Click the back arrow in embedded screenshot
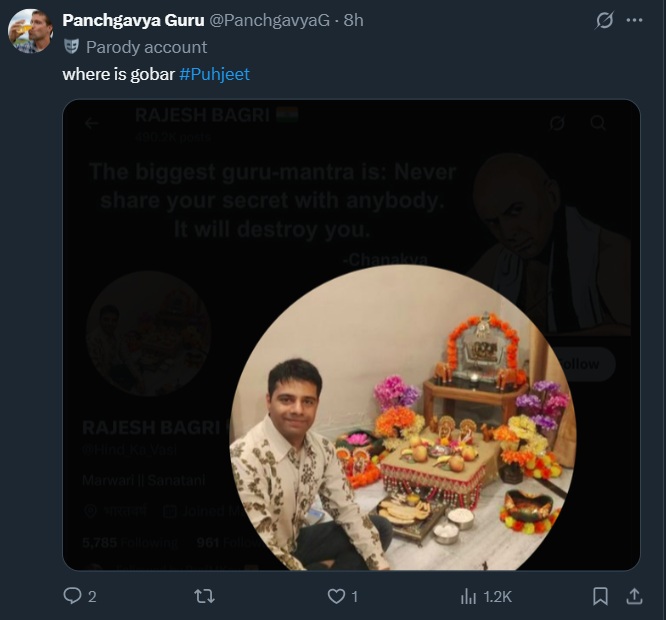The height and width of the screenshot is (620, 666). [92, 123]
